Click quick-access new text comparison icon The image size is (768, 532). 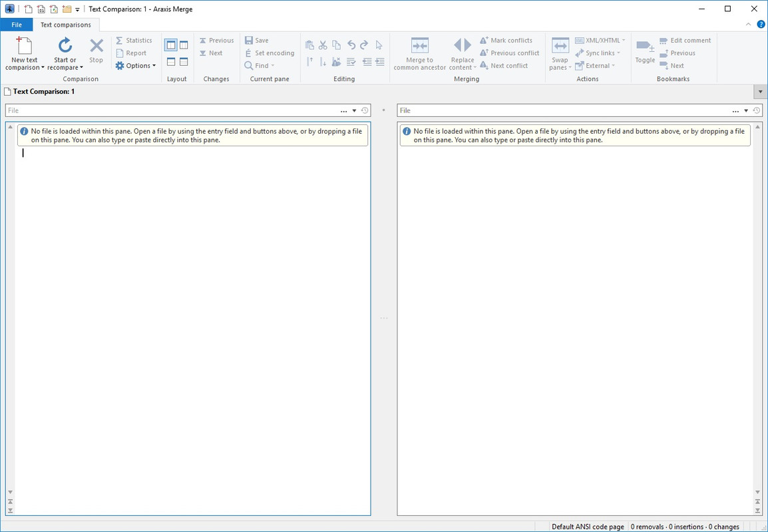(29, 9)
